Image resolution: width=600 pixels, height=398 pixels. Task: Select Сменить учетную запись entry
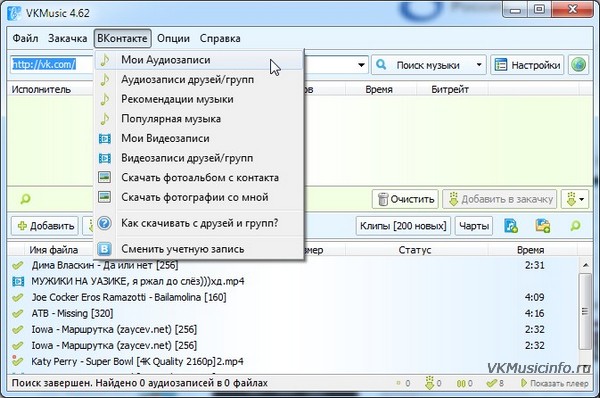[x=199, y=249]
